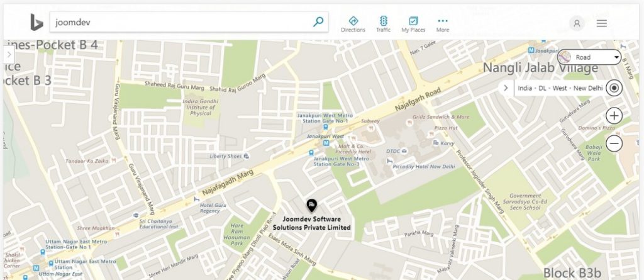Click the Indira Gandhi Institute of Physical label
The image size is (644, 280).
pyautogui.click(x=201, y=107)
